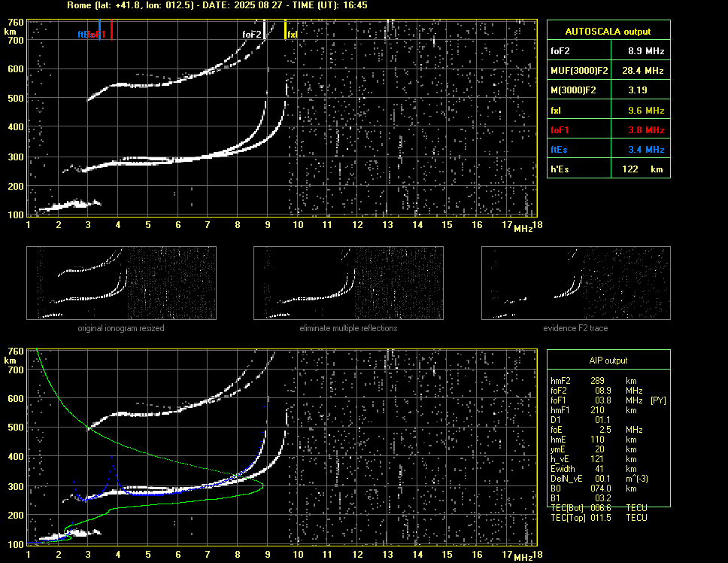The width and height of the screenshot is (728, 563).
Task: Click the D1 01.1 row
Action: click(x=581, y=419)
